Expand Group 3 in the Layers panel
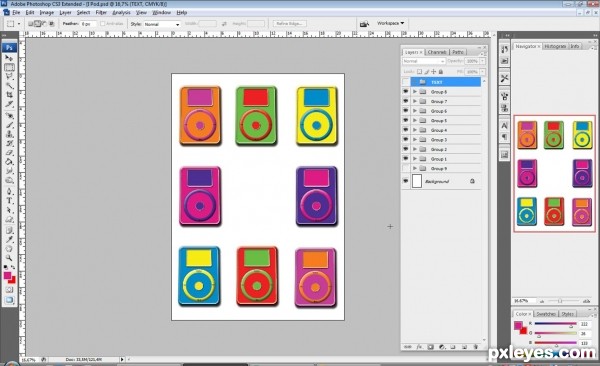 coord(415,139)
